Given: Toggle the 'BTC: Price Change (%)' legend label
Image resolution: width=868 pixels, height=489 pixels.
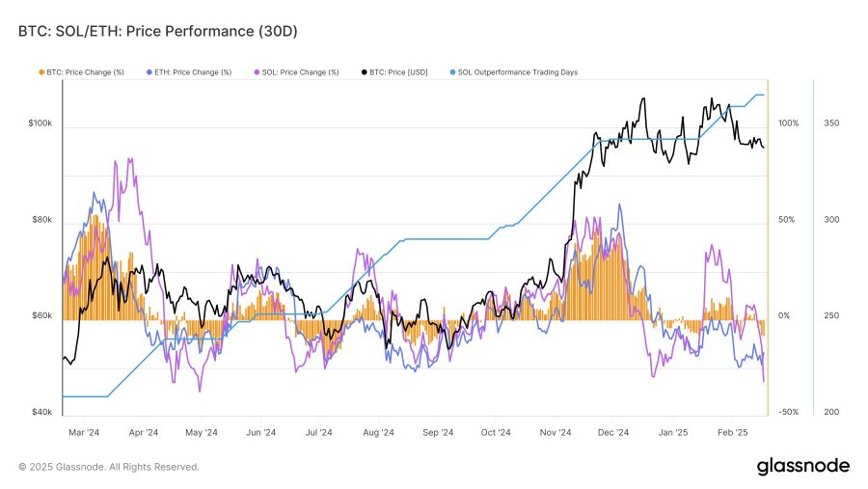Looking at the screenshot, I should (x=91, y=72).
